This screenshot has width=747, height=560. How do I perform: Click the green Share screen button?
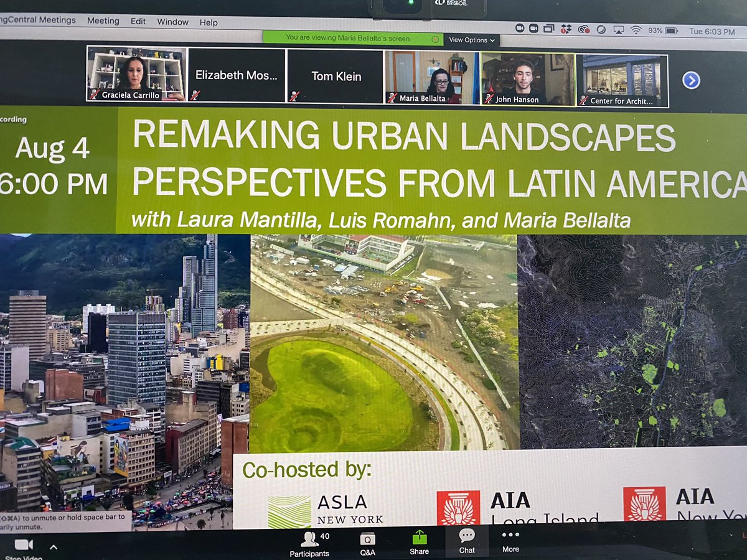point(420,543)
